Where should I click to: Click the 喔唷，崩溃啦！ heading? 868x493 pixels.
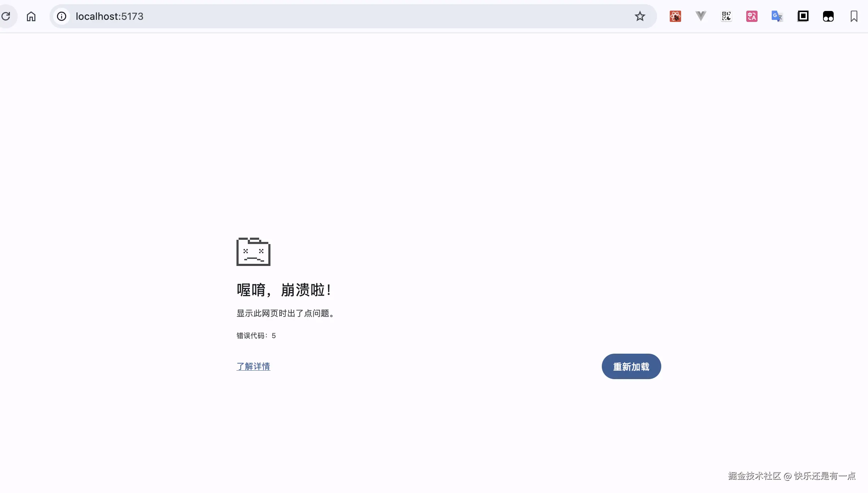[x=284, y=290]
